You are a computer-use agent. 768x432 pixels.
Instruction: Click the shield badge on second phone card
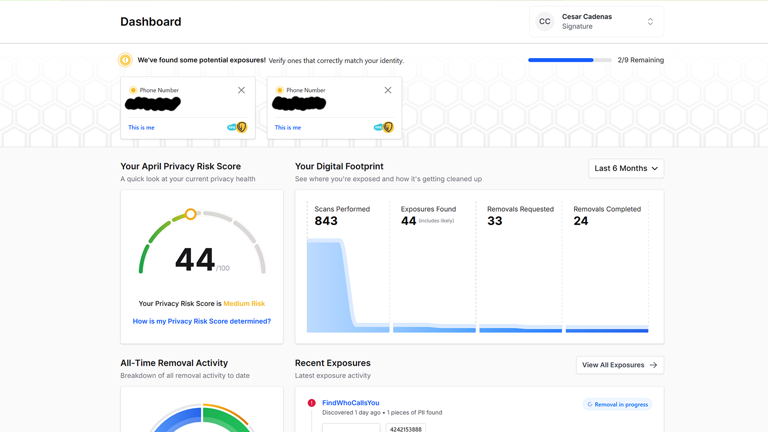coord(386,127)
